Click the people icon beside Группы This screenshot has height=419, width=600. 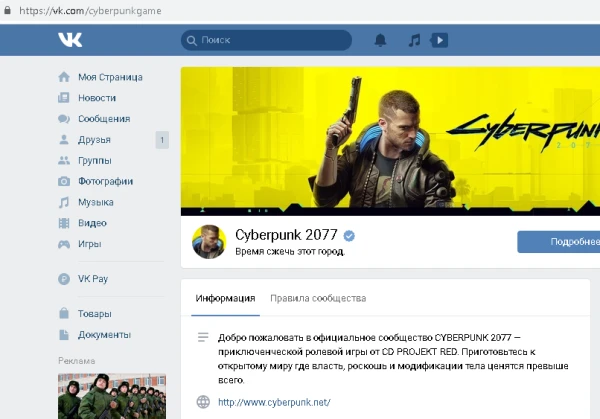tap(64, 160)
